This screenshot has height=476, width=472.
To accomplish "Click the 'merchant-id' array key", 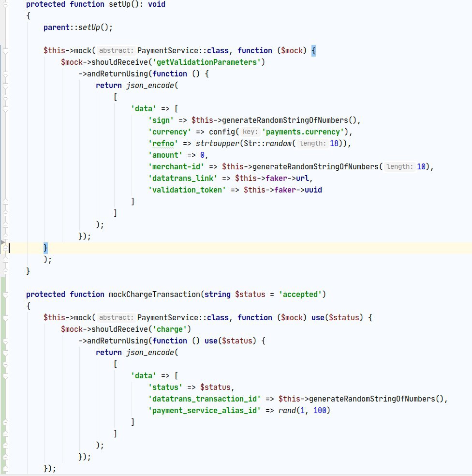I will [176, 167].
